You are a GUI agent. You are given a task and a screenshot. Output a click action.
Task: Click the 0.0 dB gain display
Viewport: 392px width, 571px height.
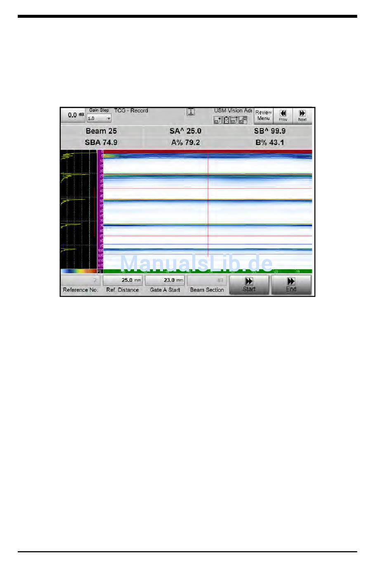[x=73, y=115]
